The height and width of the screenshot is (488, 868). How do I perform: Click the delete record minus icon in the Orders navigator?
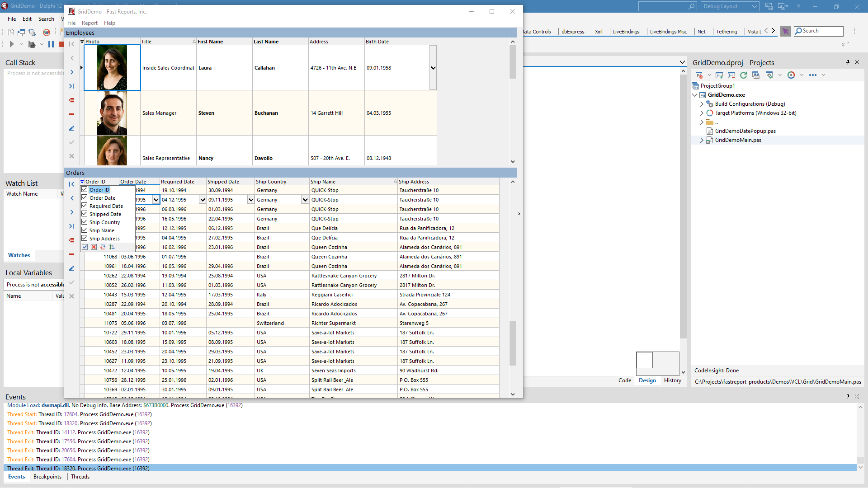tap(71, 254)
